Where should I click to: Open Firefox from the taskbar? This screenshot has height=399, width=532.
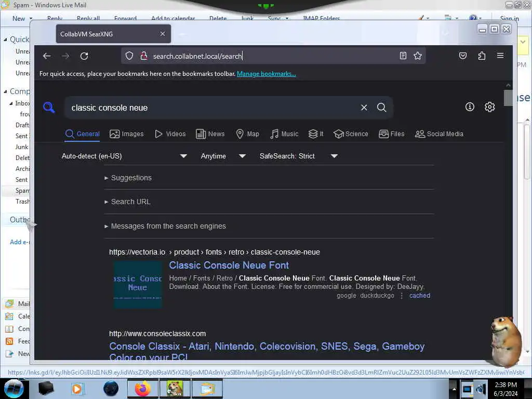[143, 389]
